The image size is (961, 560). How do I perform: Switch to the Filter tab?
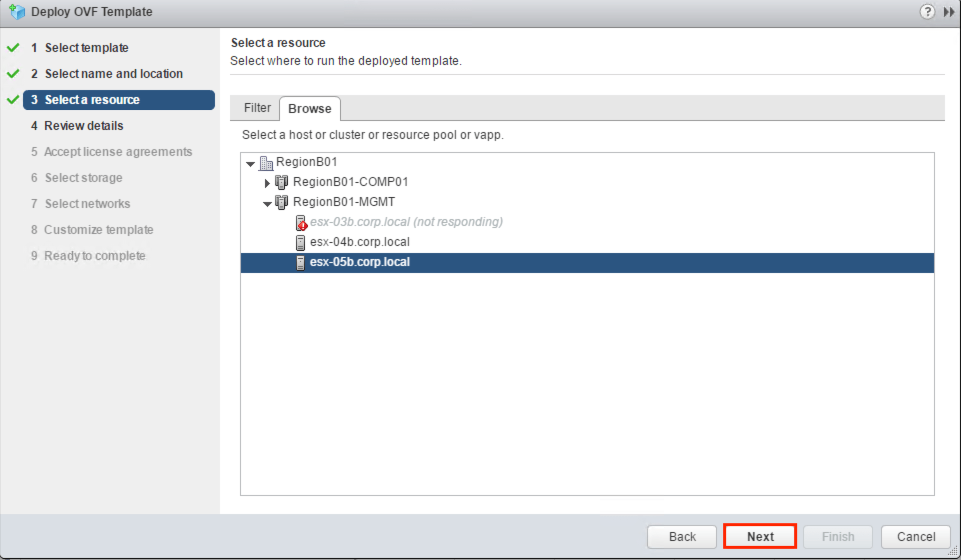click(257, 108)
